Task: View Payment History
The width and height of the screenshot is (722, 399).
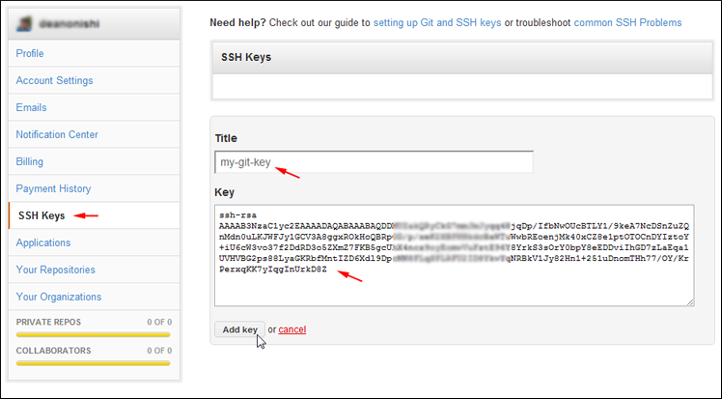Action: click(x=53, y=189)
